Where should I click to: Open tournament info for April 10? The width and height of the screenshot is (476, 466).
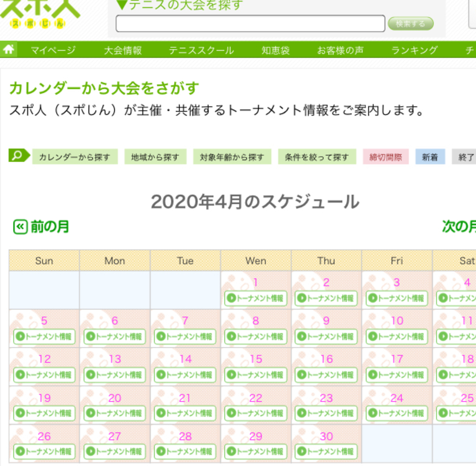(397, 337)
